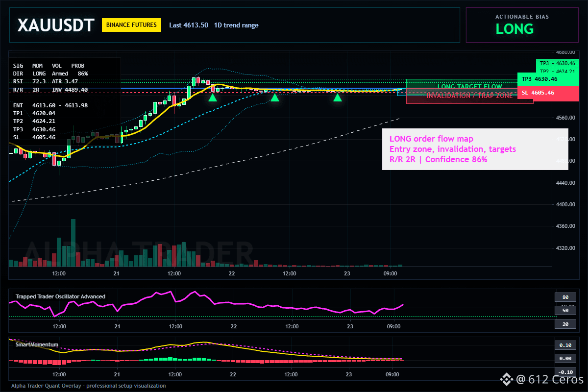
Task: Click the Last 4613.50 price text
Action: pyautogui.click(x=189, y=25)
